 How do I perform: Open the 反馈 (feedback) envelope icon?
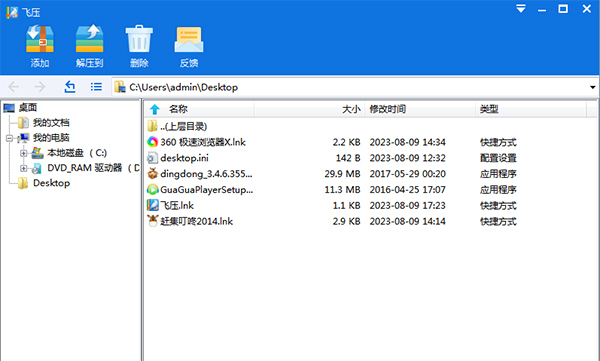[x=189, y=39]
